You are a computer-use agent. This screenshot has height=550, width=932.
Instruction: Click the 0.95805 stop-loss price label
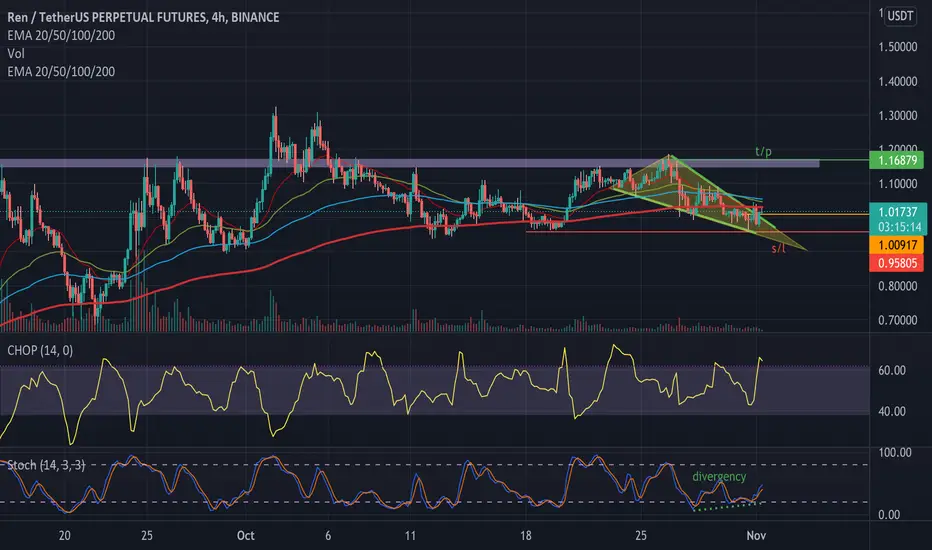coord(897,263)
